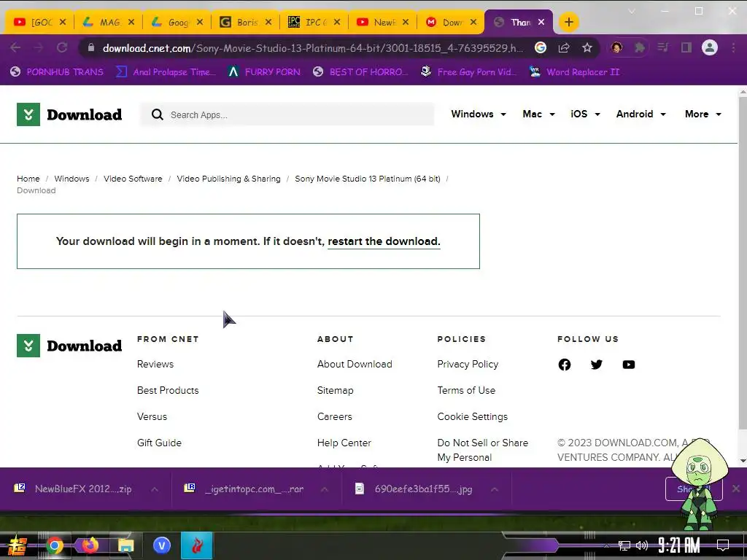Expand the Windows dropdown menu
Screen dimensions: 747x560
(479, 114)
